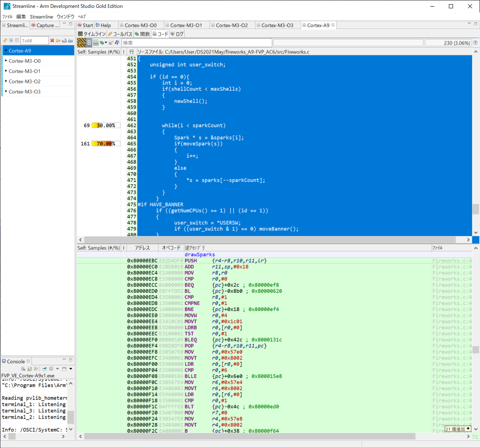480x448 pixels.
Task: Click the sort/swap arrows icon in code toolbar
Action: tap(117, 43)
